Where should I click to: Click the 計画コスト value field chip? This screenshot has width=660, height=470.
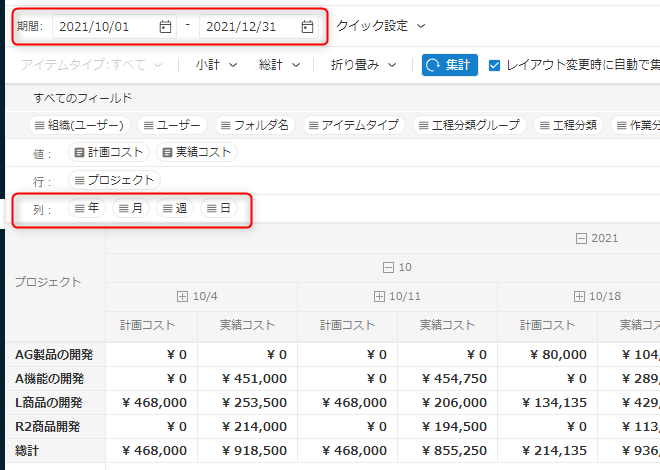[110, 153]
